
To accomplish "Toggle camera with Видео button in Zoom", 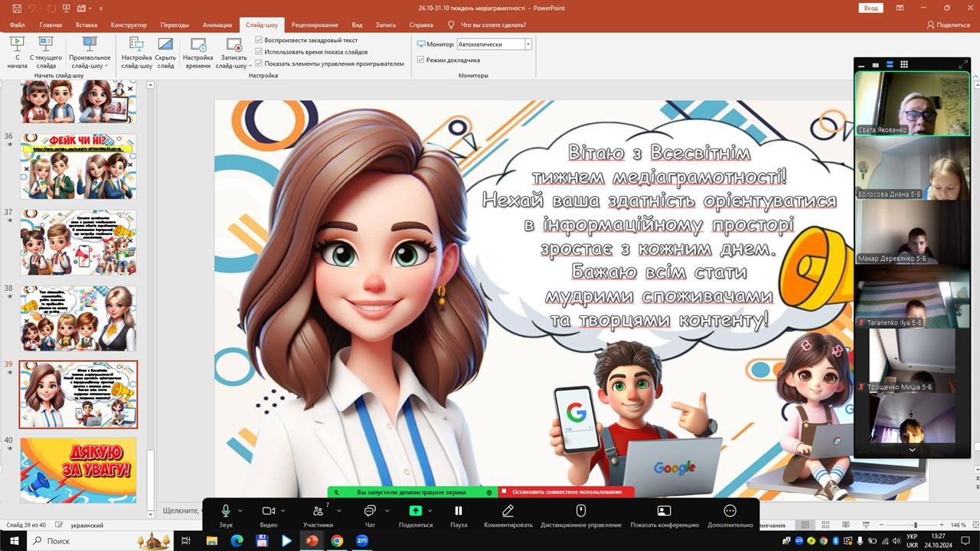I will [x=268, y=515].
